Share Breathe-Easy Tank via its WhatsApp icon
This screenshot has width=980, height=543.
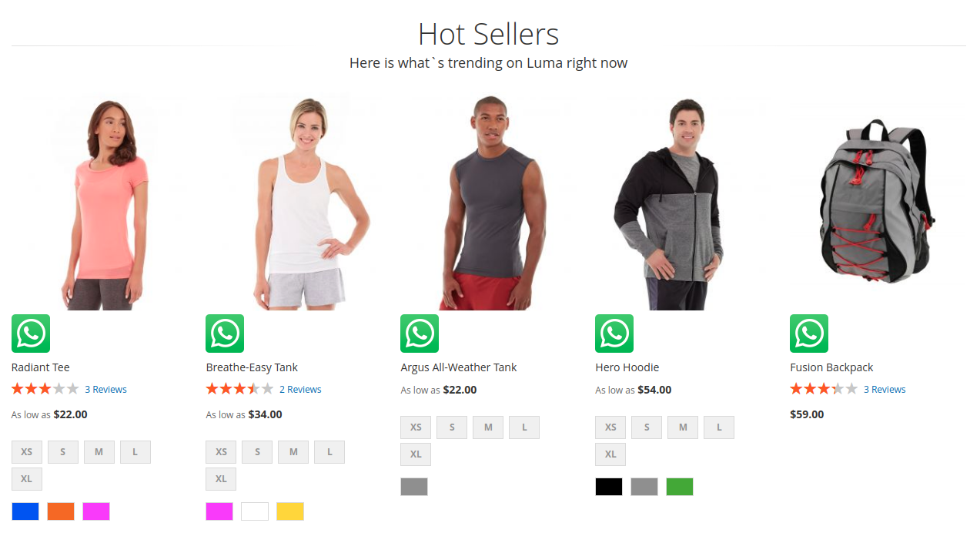225,334
